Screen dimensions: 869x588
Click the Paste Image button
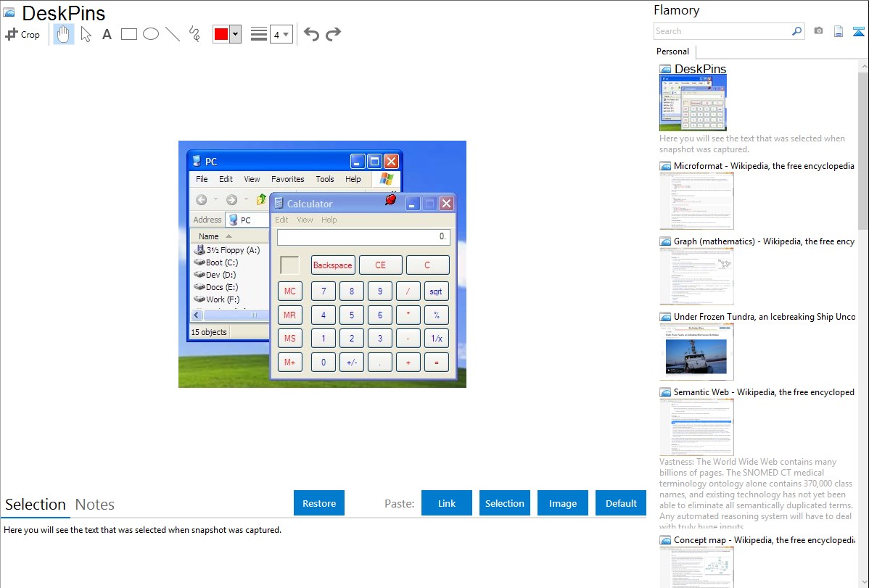coord(562,503)
